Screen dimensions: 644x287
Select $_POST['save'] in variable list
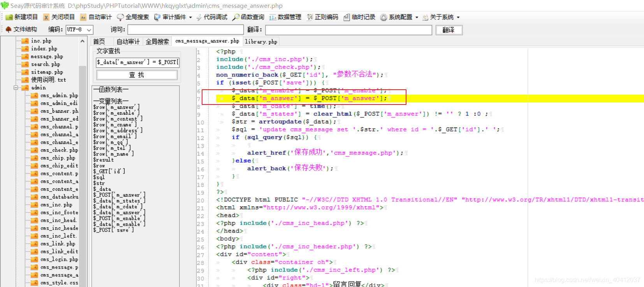[113, 230]
